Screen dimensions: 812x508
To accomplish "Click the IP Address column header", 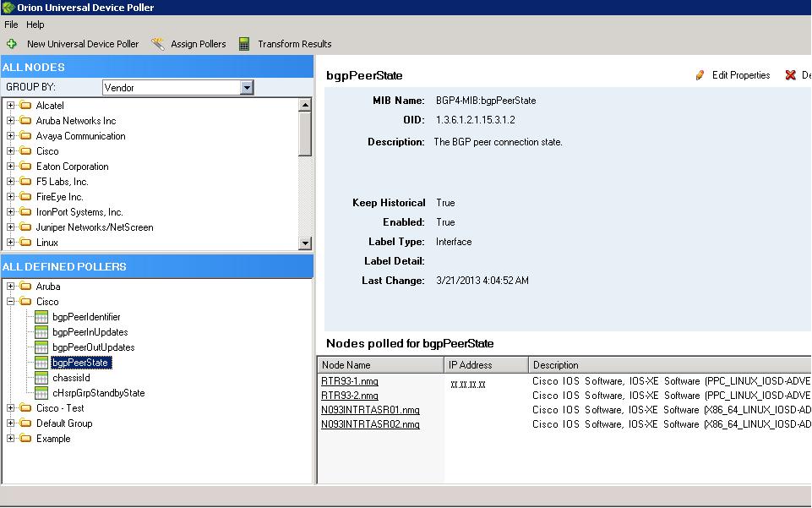I will [486, 364].
